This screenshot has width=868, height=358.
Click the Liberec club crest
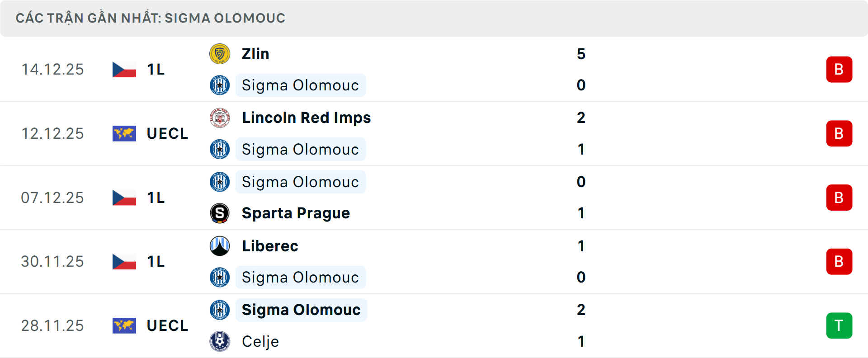point(220,246)
